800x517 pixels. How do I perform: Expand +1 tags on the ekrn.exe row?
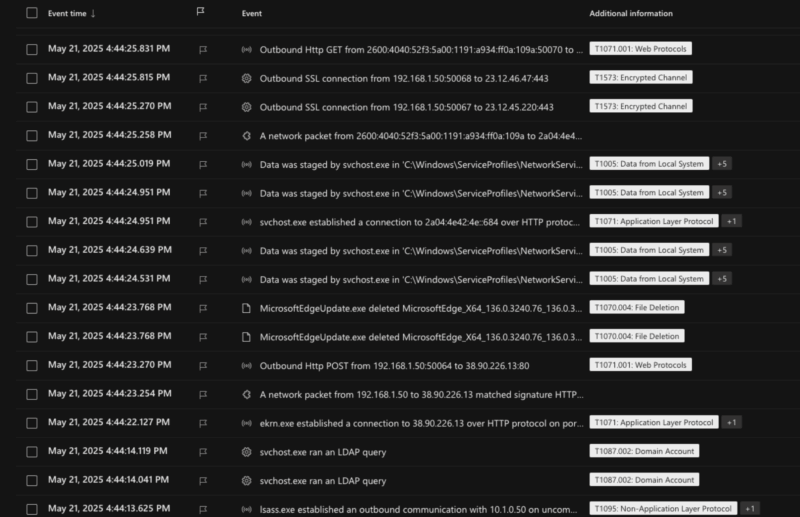click(x=732, y=423)
